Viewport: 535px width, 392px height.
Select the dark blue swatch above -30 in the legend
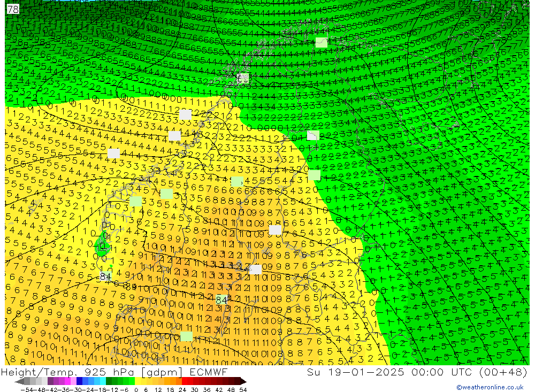[79, 381]
